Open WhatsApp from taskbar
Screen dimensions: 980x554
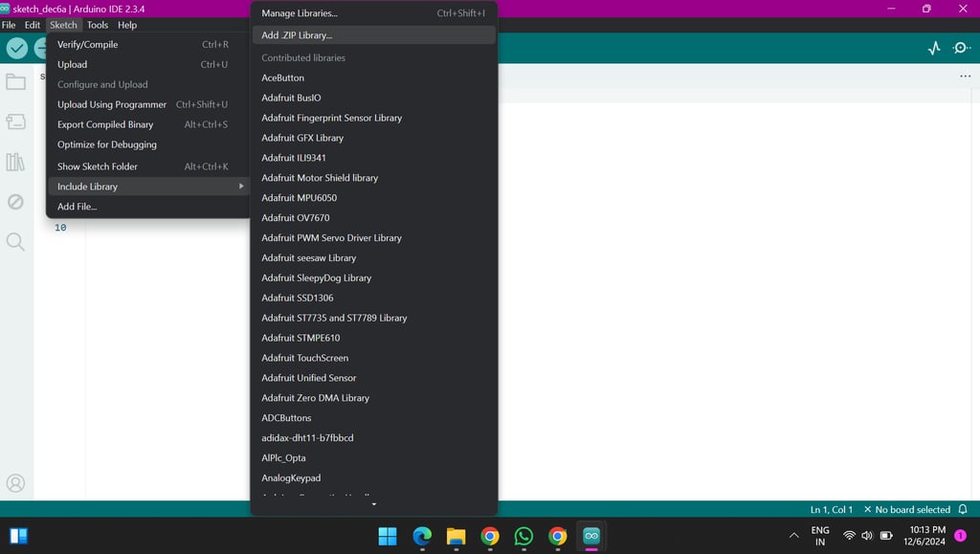[523, 536]
